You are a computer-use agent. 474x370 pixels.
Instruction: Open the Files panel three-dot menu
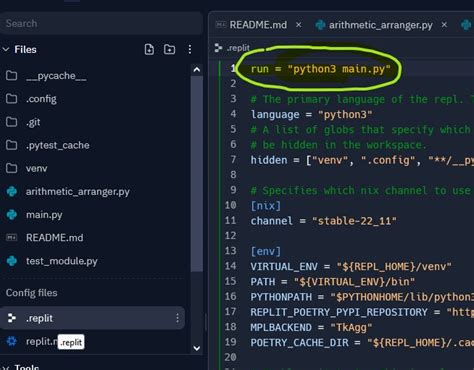click(x=190, y=49)
